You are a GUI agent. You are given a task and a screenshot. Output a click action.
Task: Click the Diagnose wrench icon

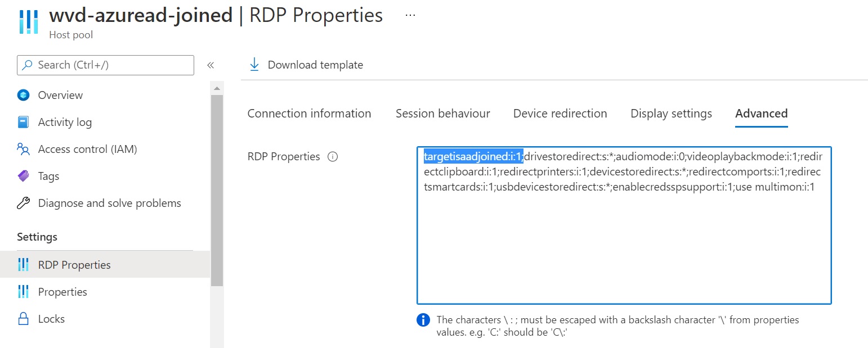coord(23,203)
